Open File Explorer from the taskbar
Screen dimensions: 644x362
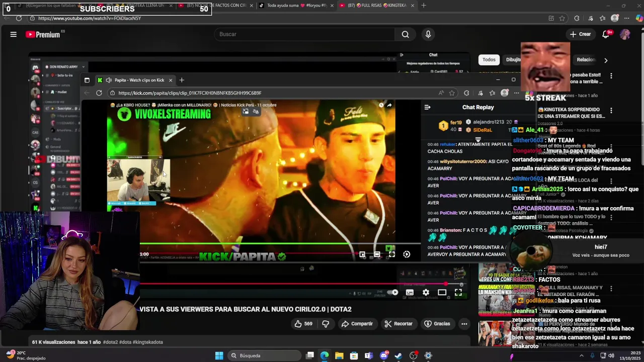pyautogui.click(x=339, y=355)
